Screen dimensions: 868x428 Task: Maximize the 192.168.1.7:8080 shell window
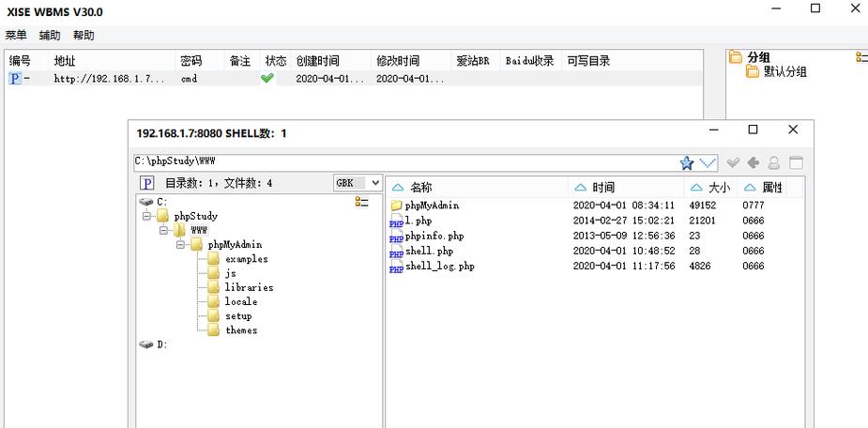click(x=753, y=130)
